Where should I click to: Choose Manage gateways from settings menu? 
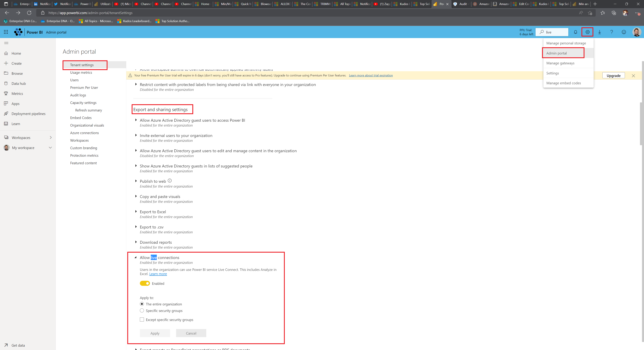click(x=568, y=63)
